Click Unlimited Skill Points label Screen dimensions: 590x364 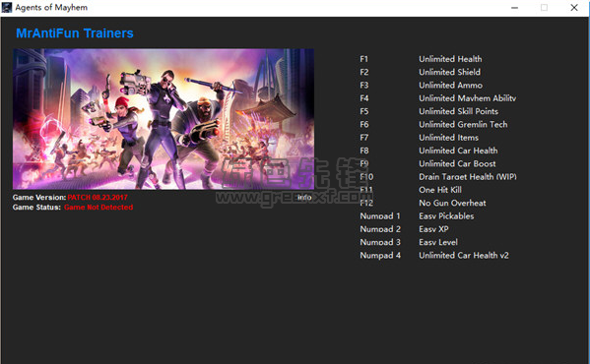point(458,111)
